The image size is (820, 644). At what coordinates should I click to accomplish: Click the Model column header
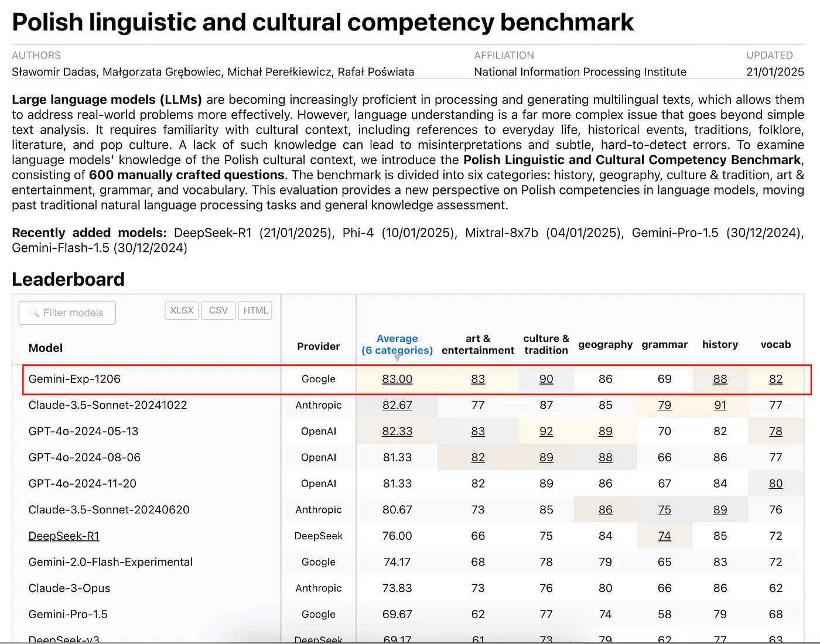(x=46, y=348)
